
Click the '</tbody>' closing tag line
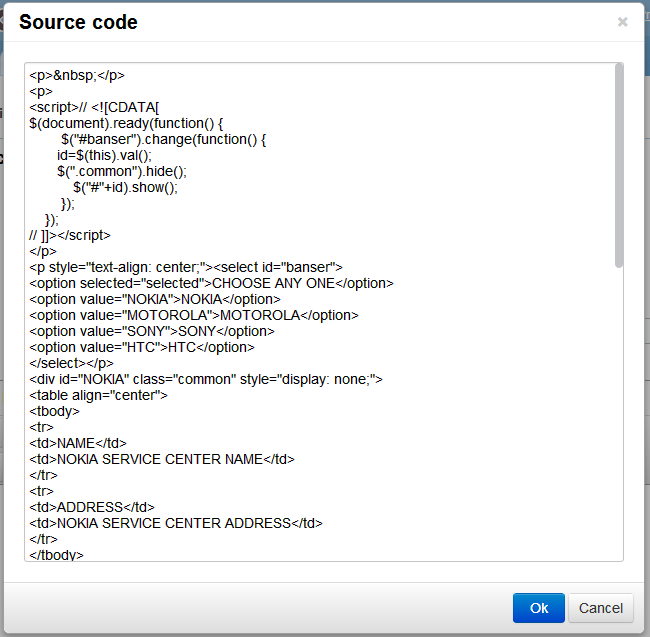point(56,555)
